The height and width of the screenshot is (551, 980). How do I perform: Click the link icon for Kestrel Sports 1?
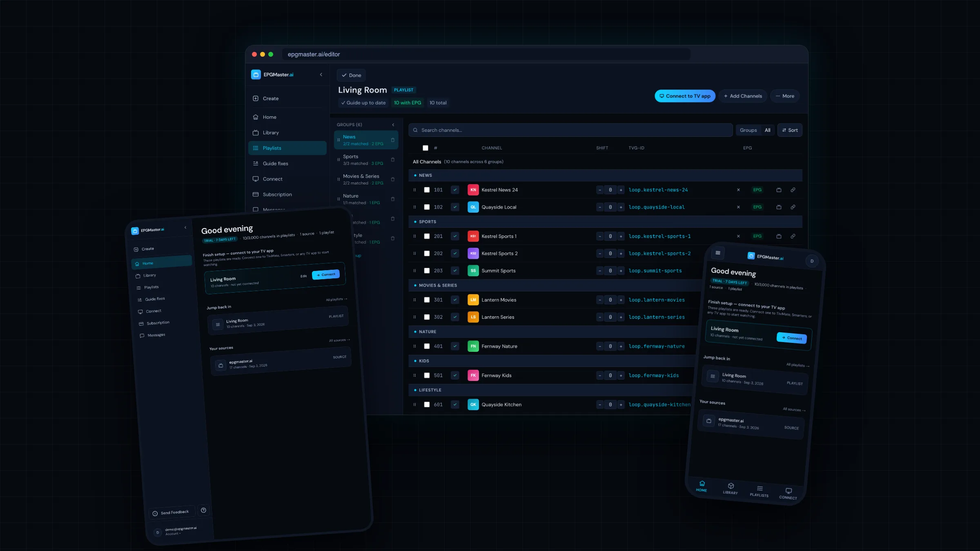pos(793,236)
